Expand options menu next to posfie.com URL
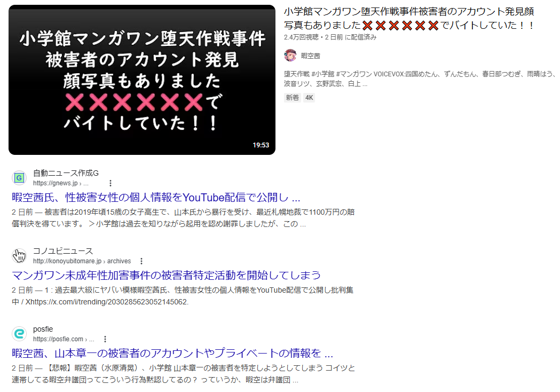The width and height of the screenshot is (560, 392). coord(105,339)
